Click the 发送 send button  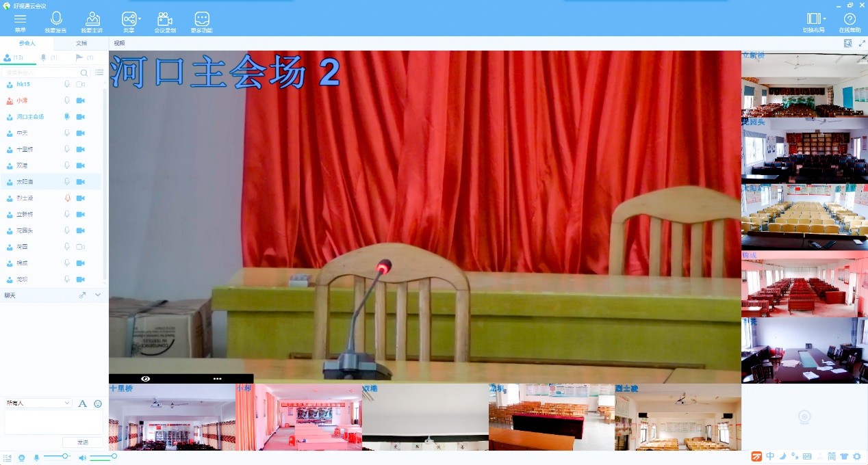click(82, 442)
